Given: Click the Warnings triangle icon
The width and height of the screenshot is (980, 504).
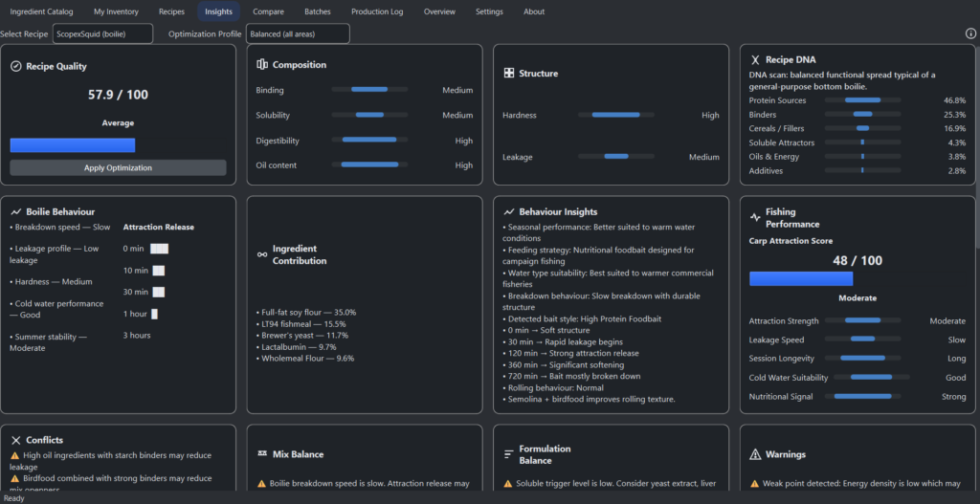Looking at the screenshot, I should tap(755, 454).
